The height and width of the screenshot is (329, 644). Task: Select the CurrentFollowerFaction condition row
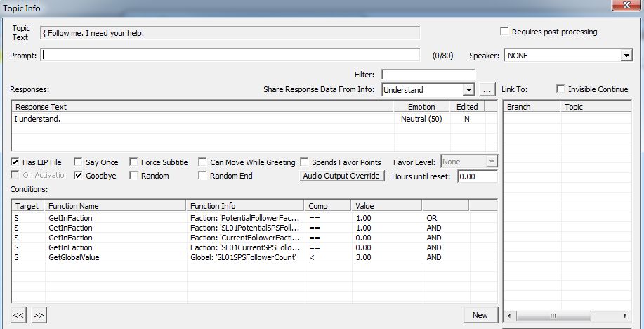point(254,238)
